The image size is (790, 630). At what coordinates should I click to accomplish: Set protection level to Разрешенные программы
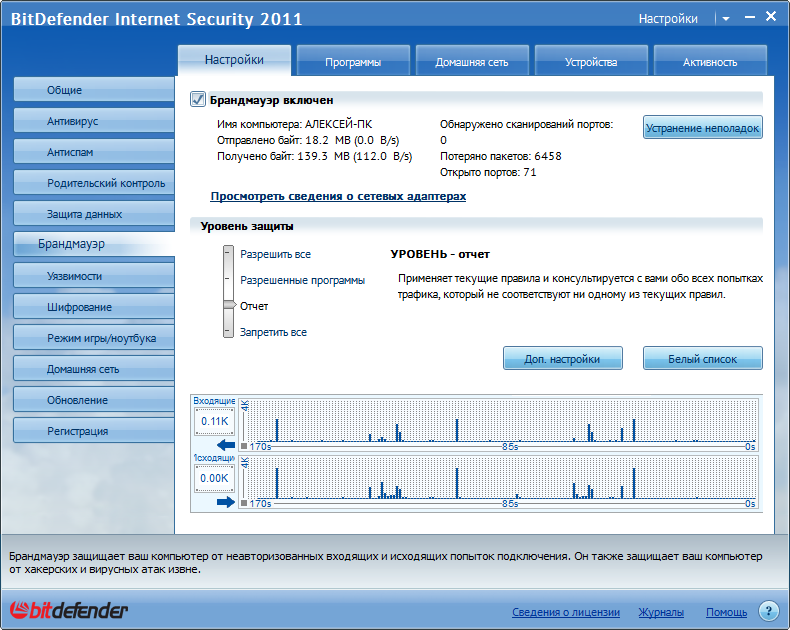(302, 280)
